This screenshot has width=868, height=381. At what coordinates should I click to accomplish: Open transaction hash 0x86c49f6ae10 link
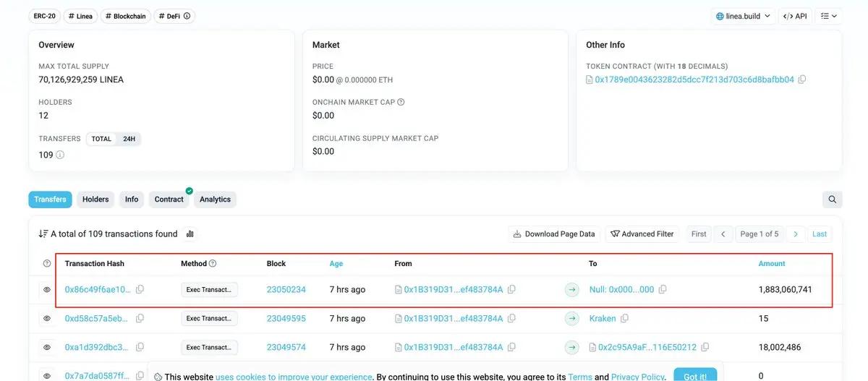pos(98,289)
